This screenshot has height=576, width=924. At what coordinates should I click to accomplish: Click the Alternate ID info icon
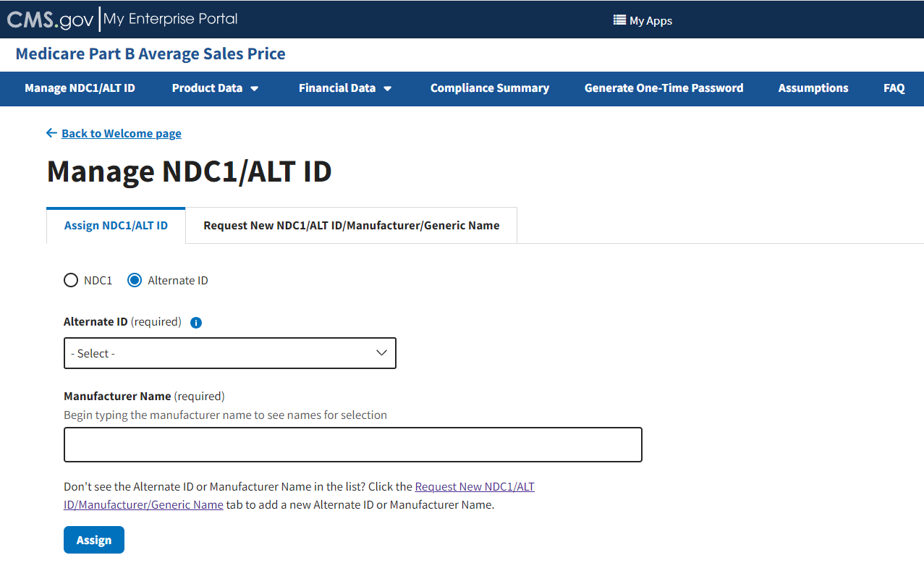point(196,323)
